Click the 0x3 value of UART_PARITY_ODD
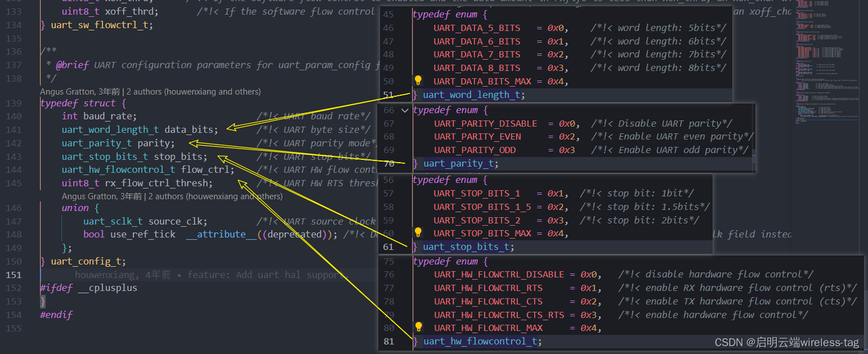The width and height of the screenshot is (868, 354). (567, 150)
